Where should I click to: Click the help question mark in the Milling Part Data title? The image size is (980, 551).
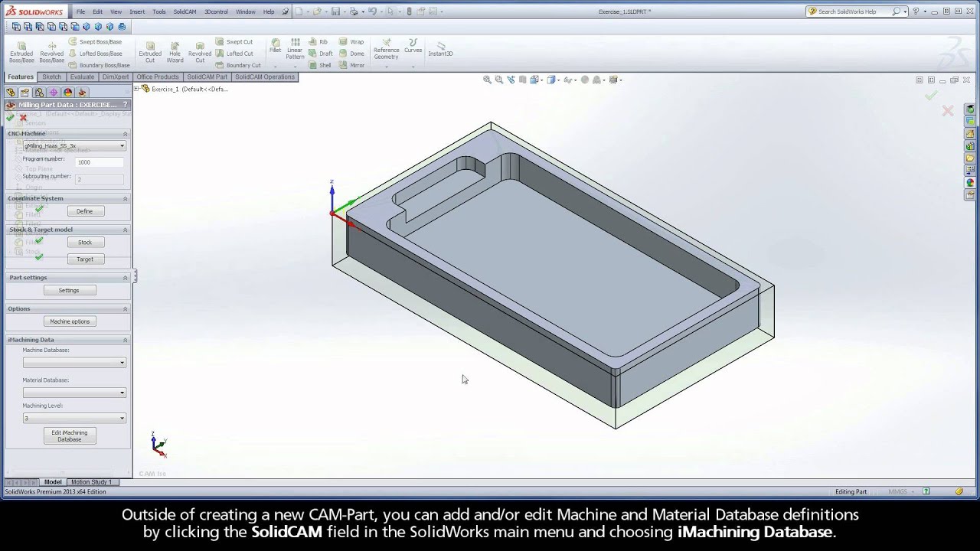(125, 105)
